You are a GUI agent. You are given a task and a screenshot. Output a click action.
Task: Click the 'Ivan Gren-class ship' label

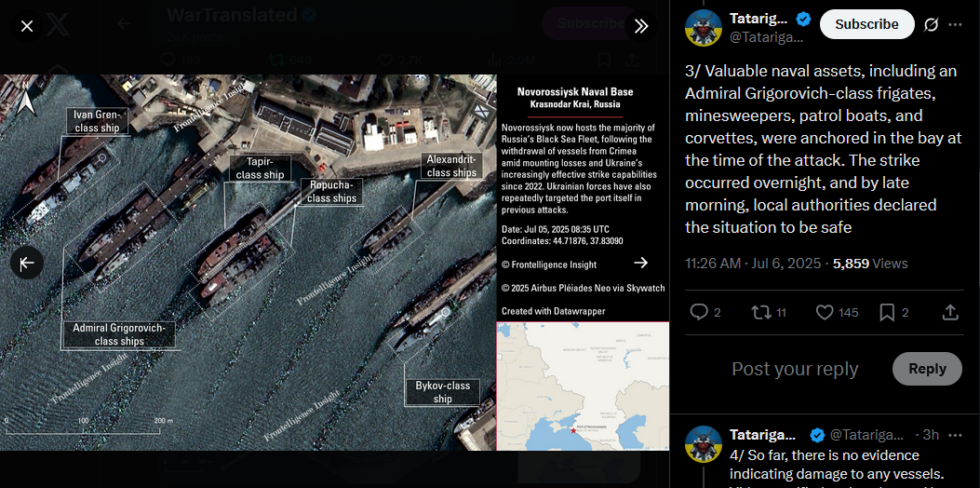tap(97, 121)
